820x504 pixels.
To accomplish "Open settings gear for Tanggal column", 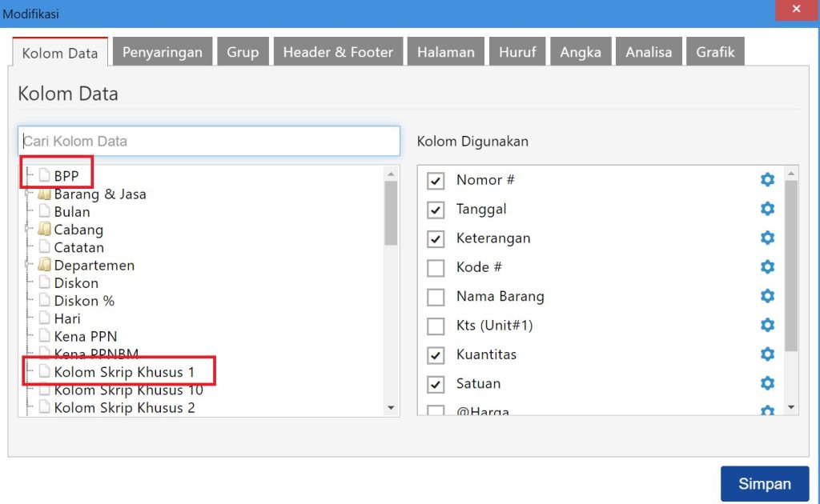I will point(767,209).
